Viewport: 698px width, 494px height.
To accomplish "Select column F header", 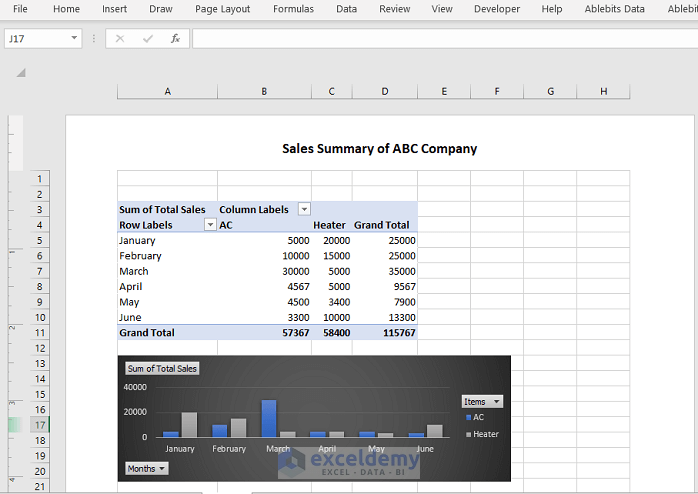I will (497, 91).
